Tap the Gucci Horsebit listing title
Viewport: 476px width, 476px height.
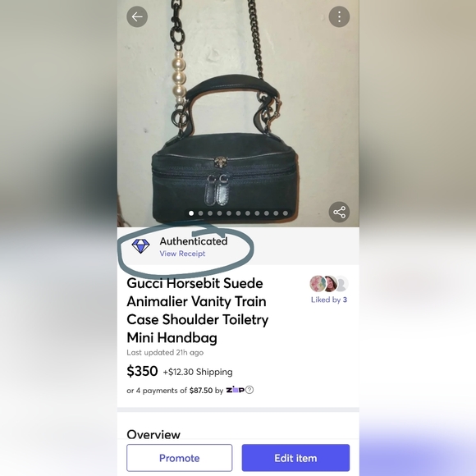coord(198,310)
